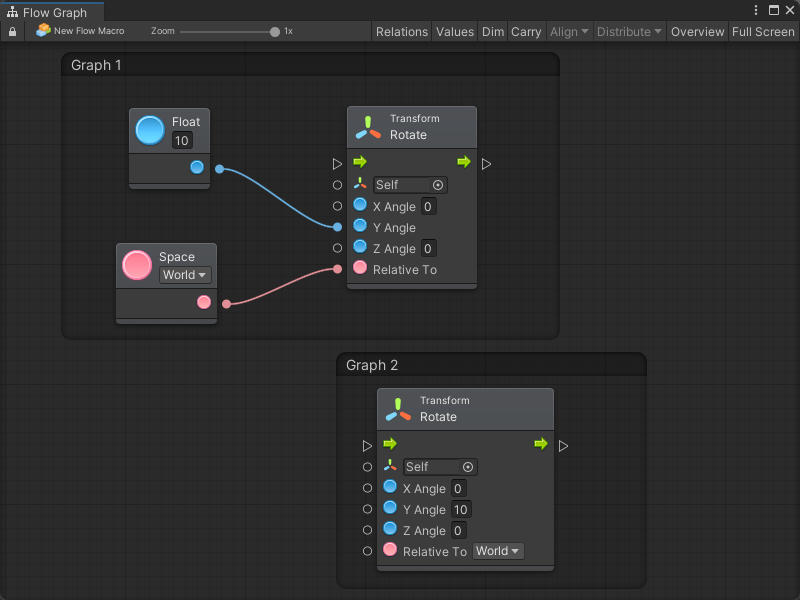Image resolution: width=800 pixels, height=600 pixels.
Task: Toggle the Values display option
Action: [x=455, y=32]
